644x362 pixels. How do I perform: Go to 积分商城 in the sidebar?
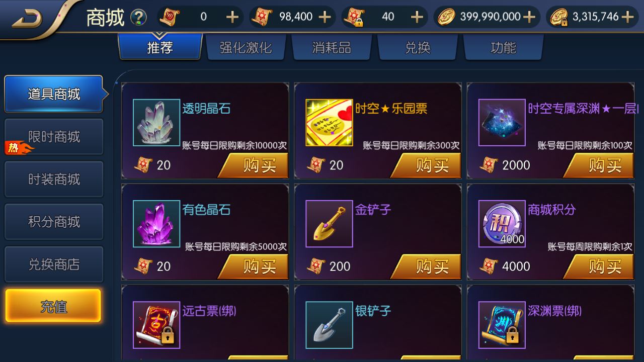pyautogui.click(x=54, y=222)
